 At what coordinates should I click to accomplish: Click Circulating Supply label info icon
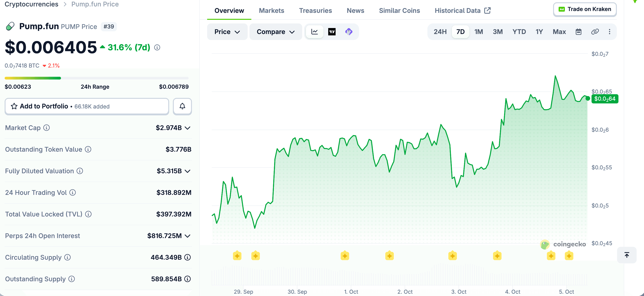tap(67, 257)
